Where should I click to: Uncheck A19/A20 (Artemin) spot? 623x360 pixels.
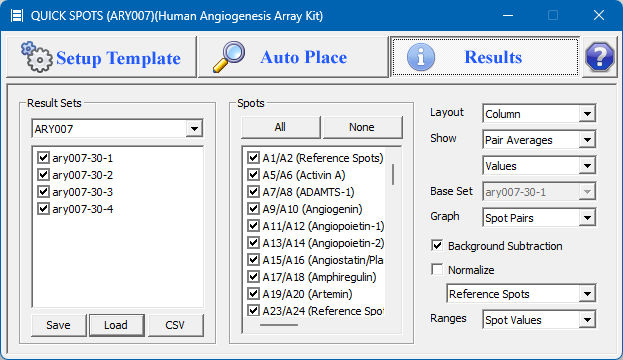[253, 294]
